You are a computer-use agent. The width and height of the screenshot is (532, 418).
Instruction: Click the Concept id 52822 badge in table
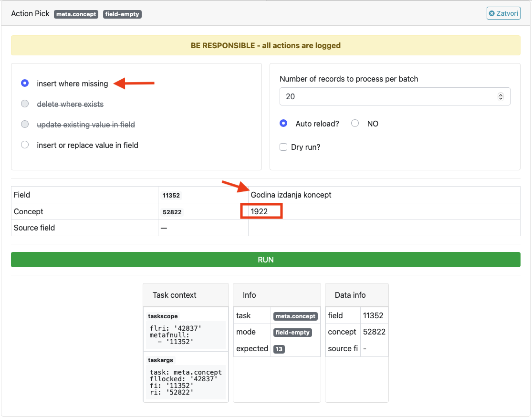tap(172, 212)
